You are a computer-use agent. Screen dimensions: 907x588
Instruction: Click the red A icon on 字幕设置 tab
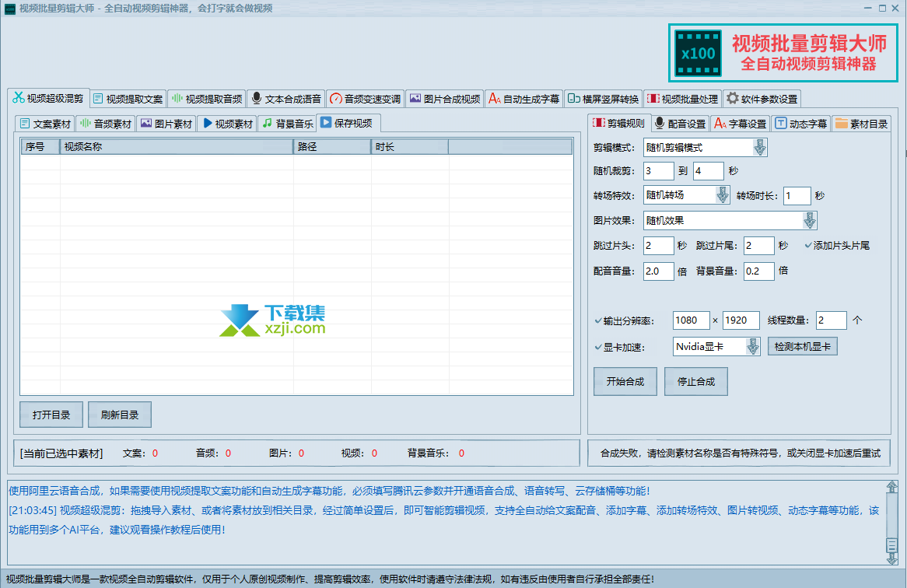[720, 123]
